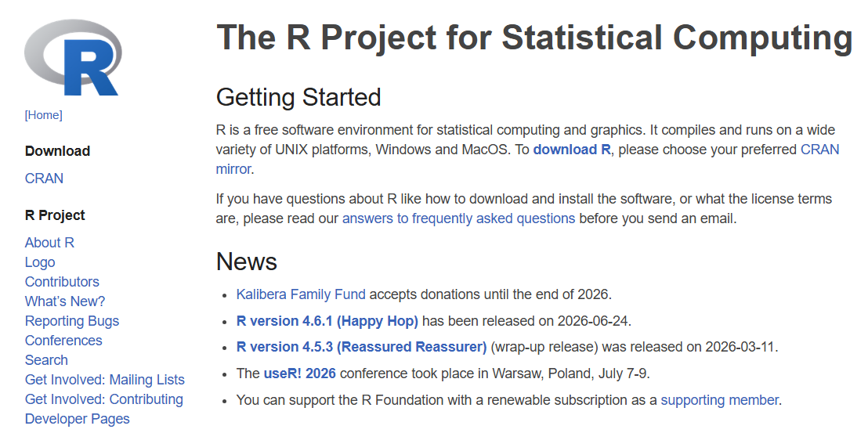Go to CRAN in Download section

(45, 179)
